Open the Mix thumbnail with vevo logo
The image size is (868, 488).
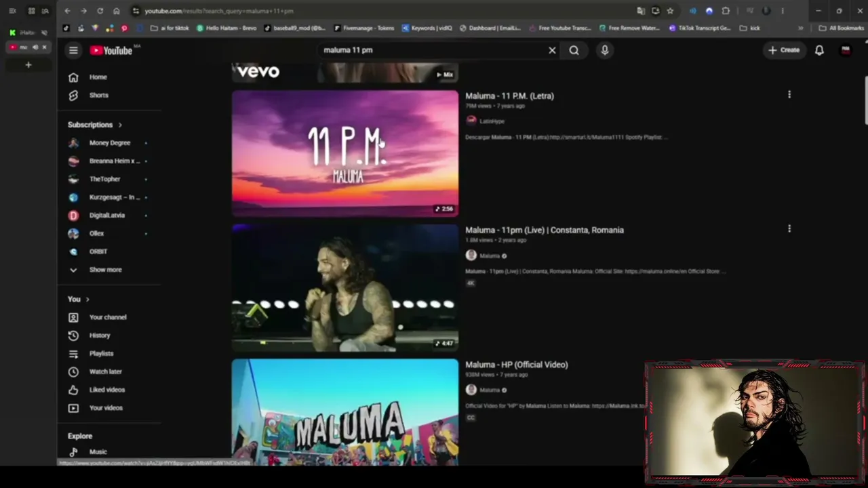coord(345,73)
